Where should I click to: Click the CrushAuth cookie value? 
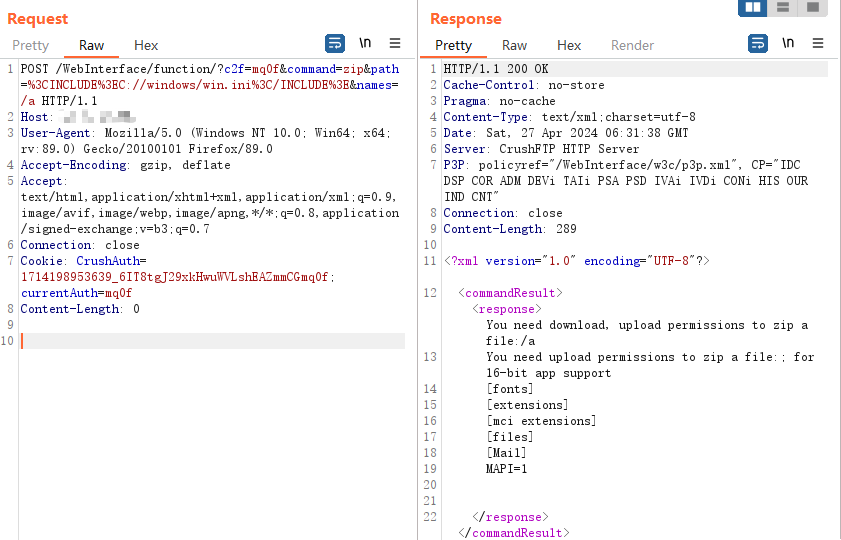[174, 277]
